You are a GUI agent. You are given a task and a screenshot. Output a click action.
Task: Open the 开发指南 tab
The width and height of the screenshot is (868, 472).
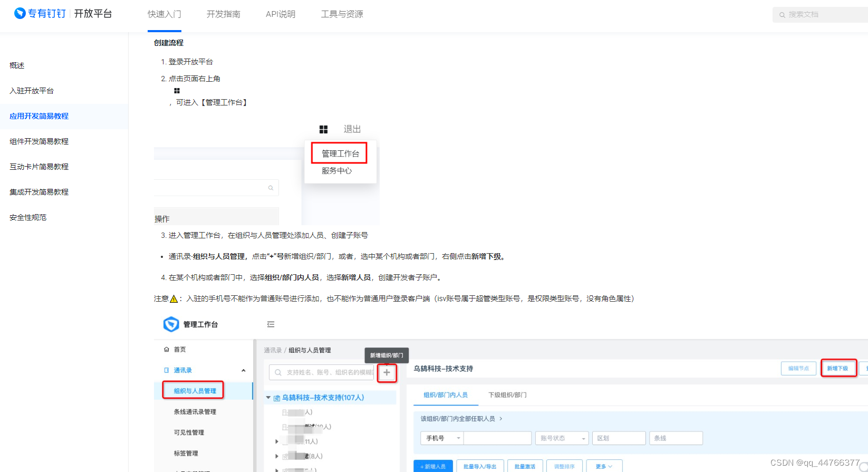click(224, 14)
